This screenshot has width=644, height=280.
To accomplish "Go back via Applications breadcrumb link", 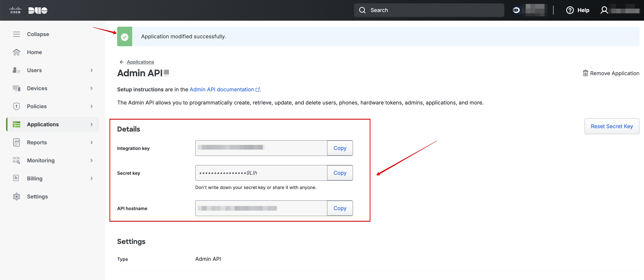I will pos(140,62).
